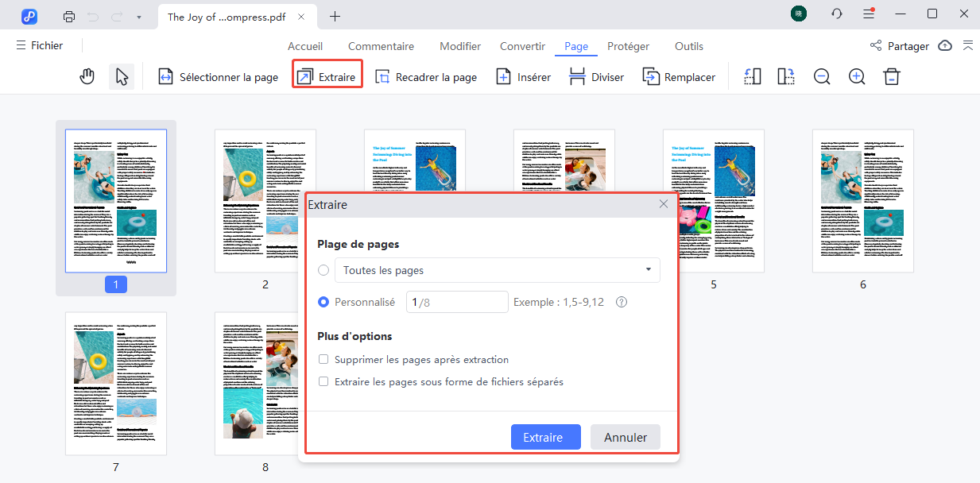Cancel the dialog with Annuler

coord(625,437)
